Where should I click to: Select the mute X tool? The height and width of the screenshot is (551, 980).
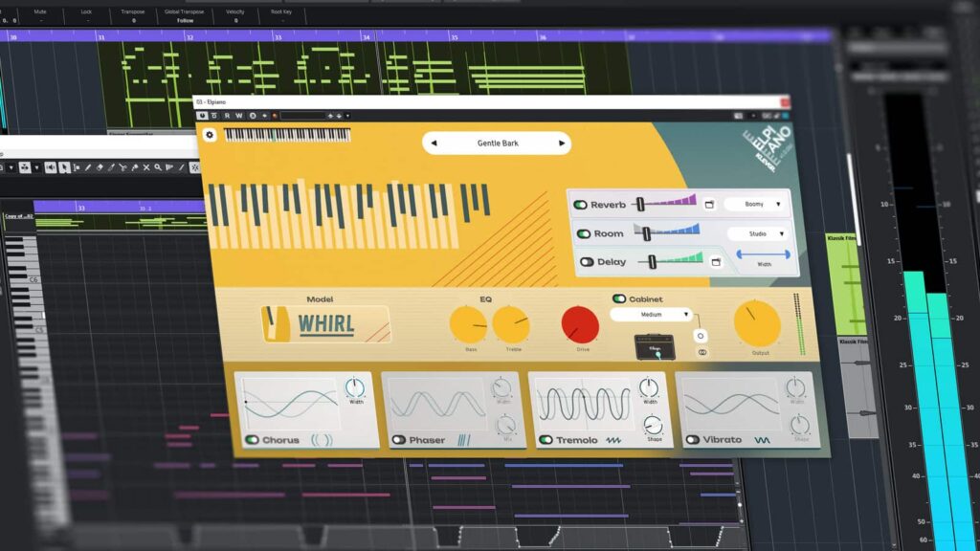tap(145, 167)
